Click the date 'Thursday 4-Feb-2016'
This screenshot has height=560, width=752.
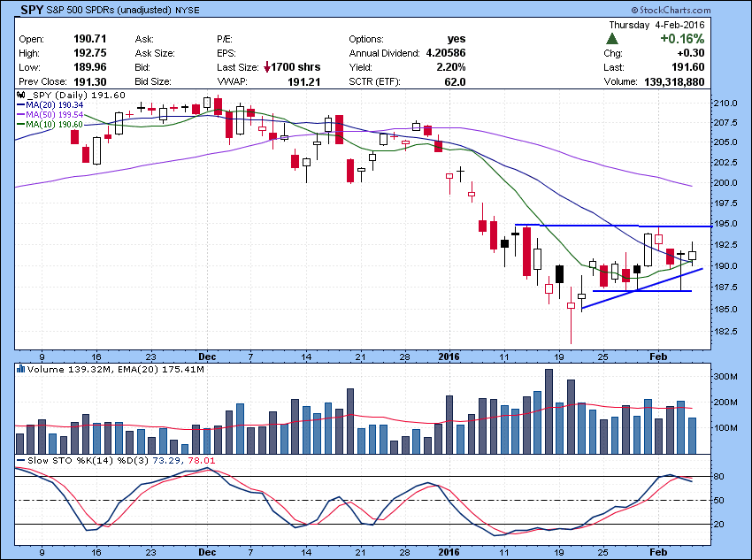click(656, 25)
